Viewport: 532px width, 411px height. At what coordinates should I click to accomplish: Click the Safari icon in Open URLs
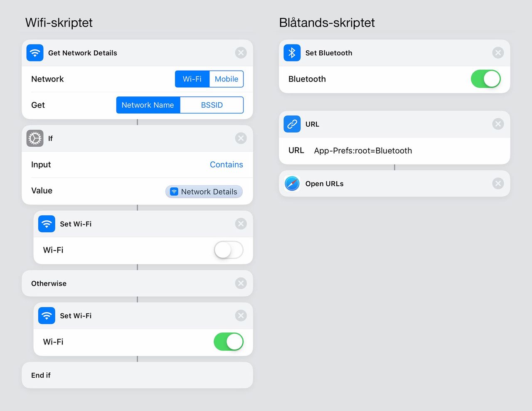[x=292, y=183]
